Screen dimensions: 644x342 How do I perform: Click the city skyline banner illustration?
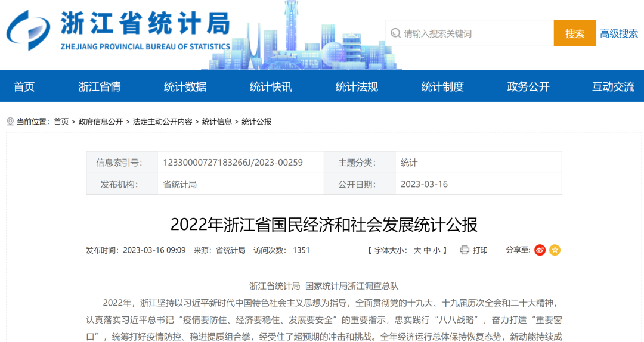click(x=302, y=36)
